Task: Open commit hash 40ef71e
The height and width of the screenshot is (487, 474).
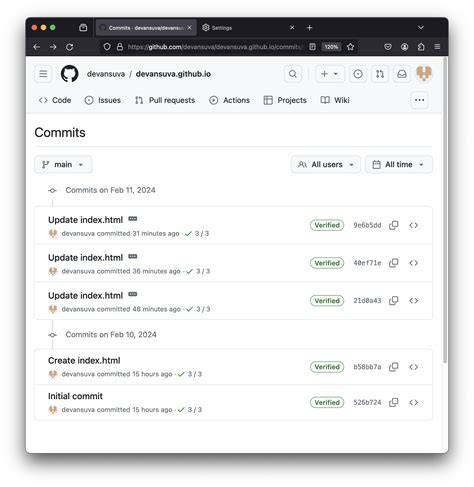Action: tap(367, 263)
